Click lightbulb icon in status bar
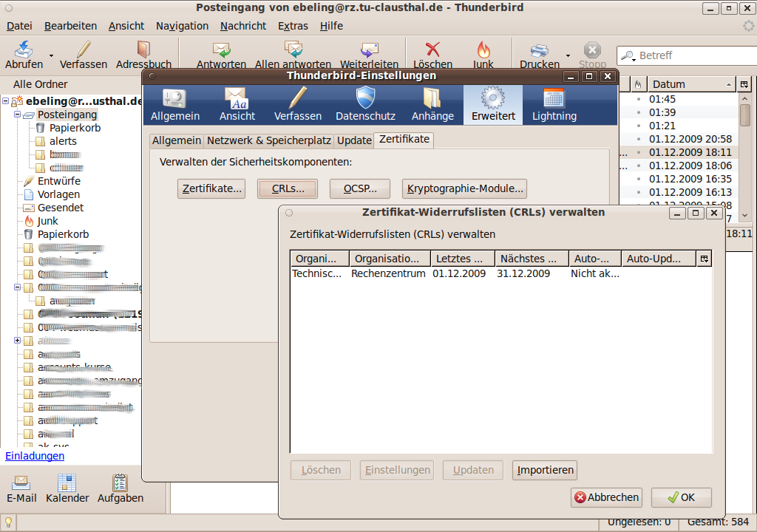This screenshot has width=757, height=532. [9, 523]
